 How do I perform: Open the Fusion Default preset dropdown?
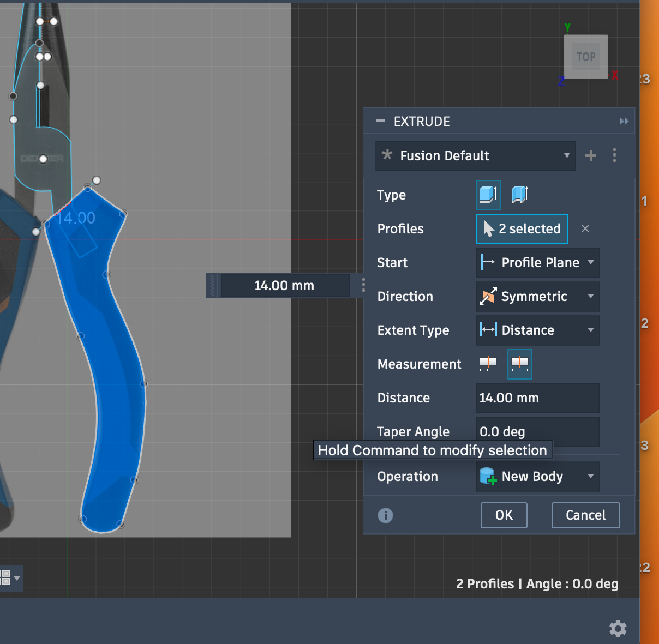pyautogui.click(x=475, y=156)
